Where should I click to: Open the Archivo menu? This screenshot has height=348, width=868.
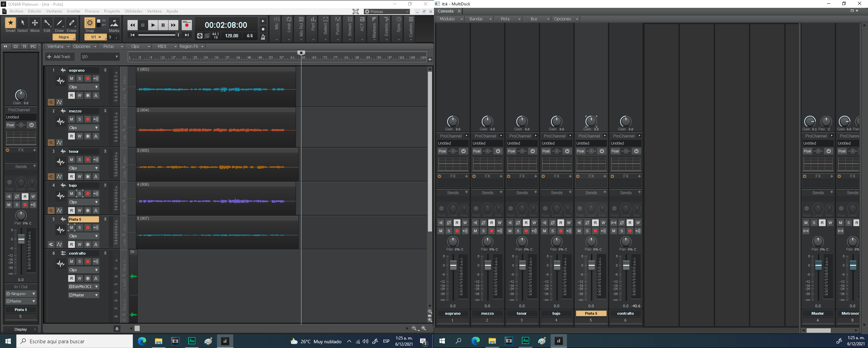point(16,11)
